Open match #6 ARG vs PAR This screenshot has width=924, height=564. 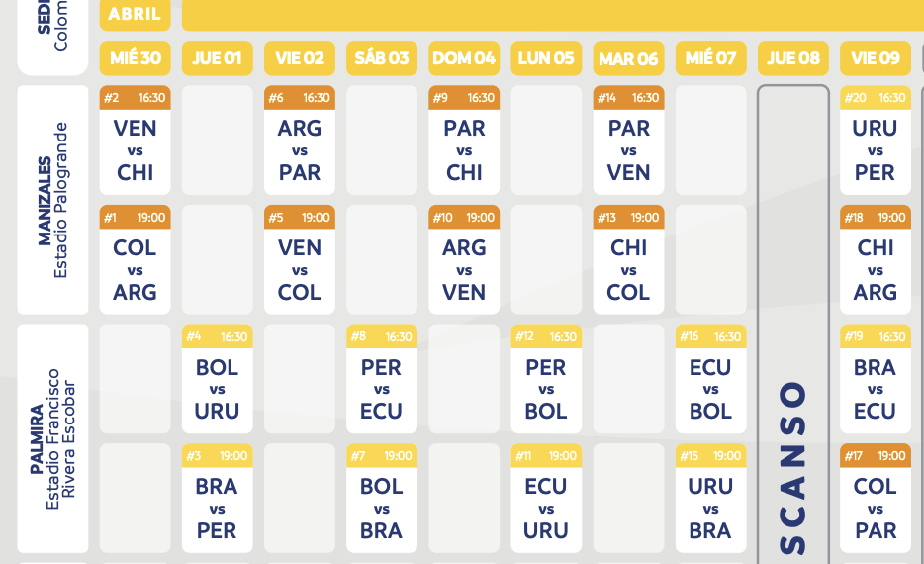(x=300, y=141)
